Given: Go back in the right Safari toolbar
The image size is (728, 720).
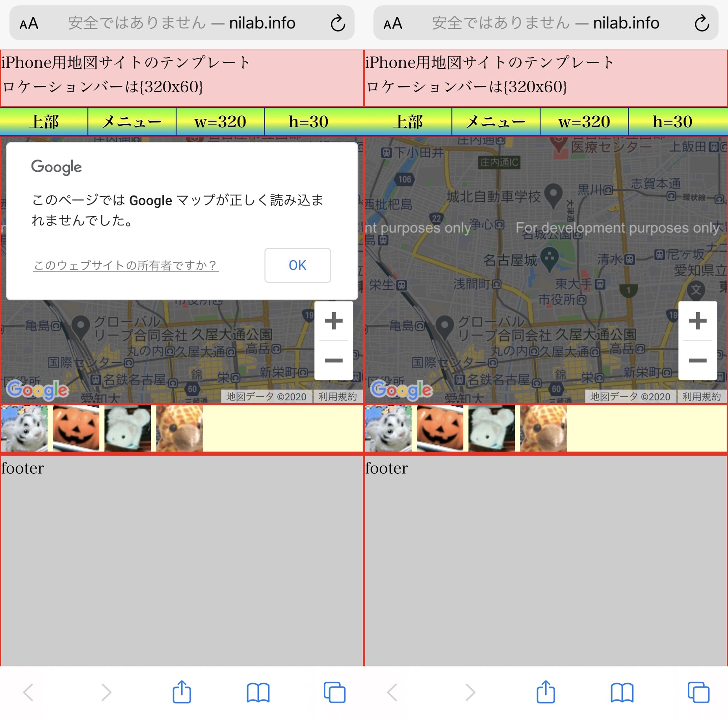Looking at the screenshot, I should click(x=392, y=692).
